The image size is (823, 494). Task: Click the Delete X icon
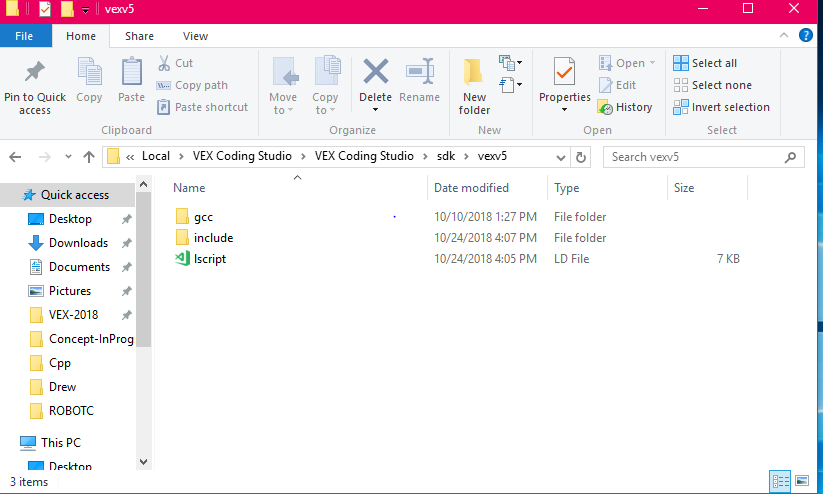(x=375, y=71)
